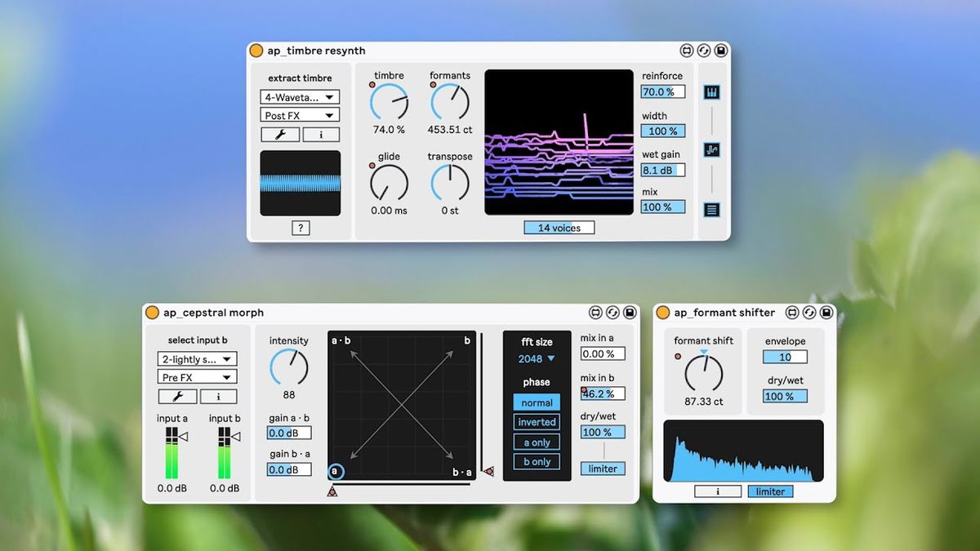Click the info button in formant shifter
This screenshot has width=980, height=551.
click(x=718, y=491)
